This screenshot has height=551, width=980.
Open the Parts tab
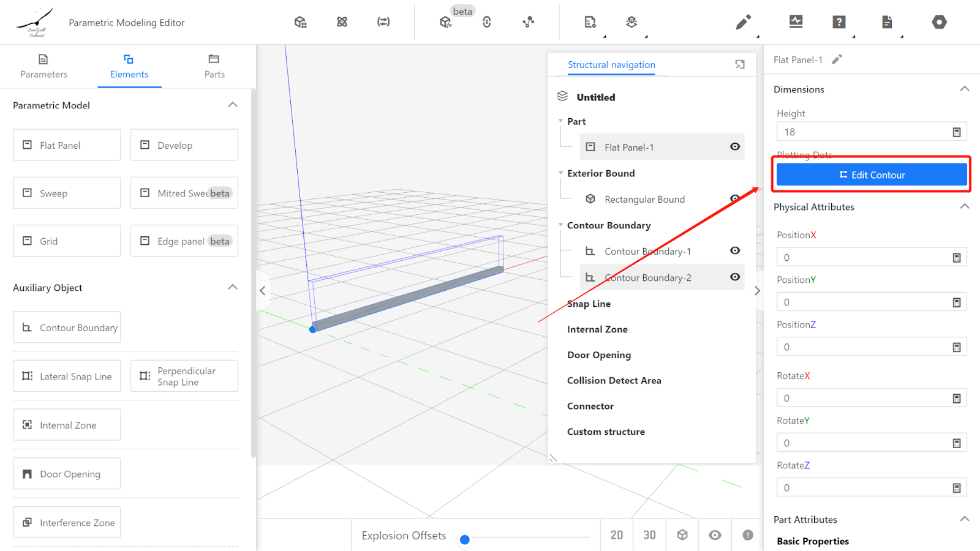pos(214,66)
